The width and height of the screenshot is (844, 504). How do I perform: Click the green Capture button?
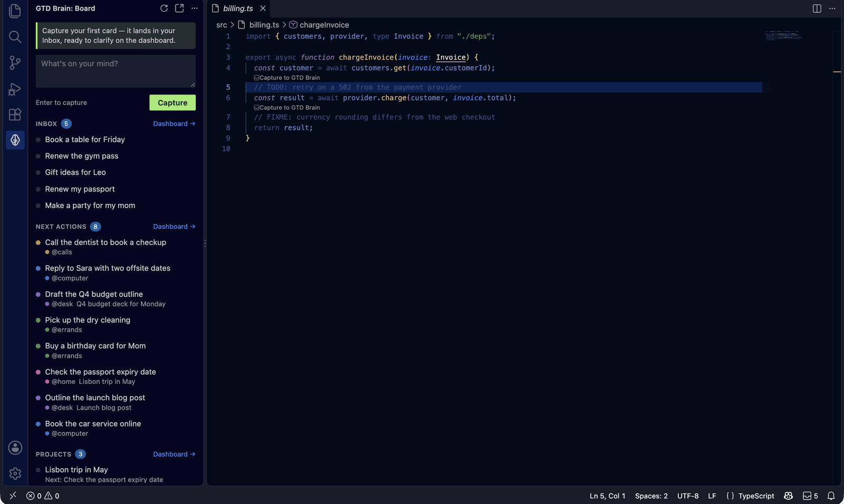(172, 103)
